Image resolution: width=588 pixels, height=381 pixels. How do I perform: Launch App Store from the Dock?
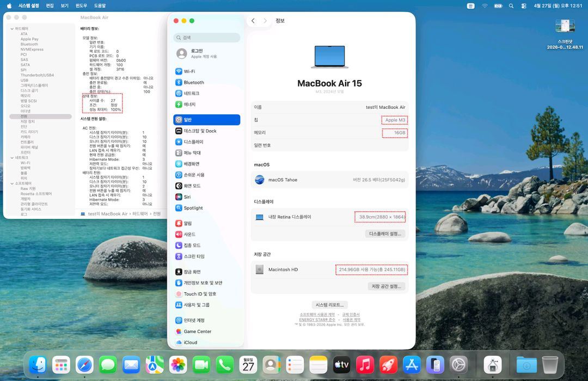(412, 365)
